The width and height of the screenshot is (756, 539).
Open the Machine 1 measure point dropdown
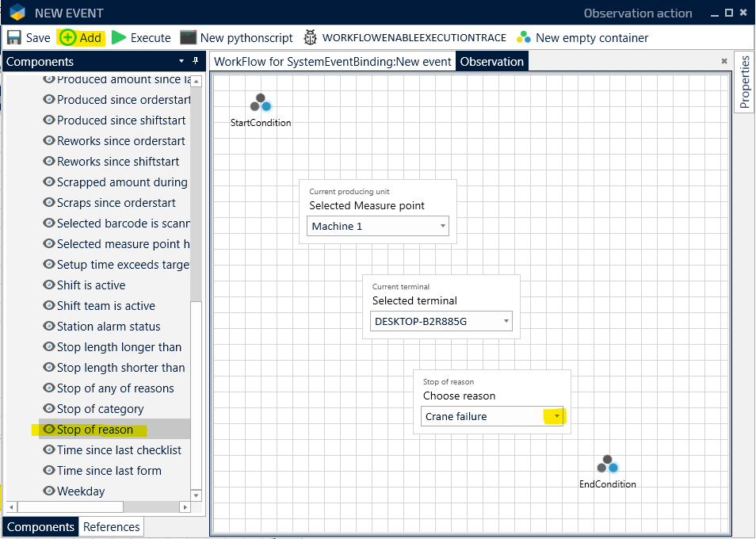[442, 227]
